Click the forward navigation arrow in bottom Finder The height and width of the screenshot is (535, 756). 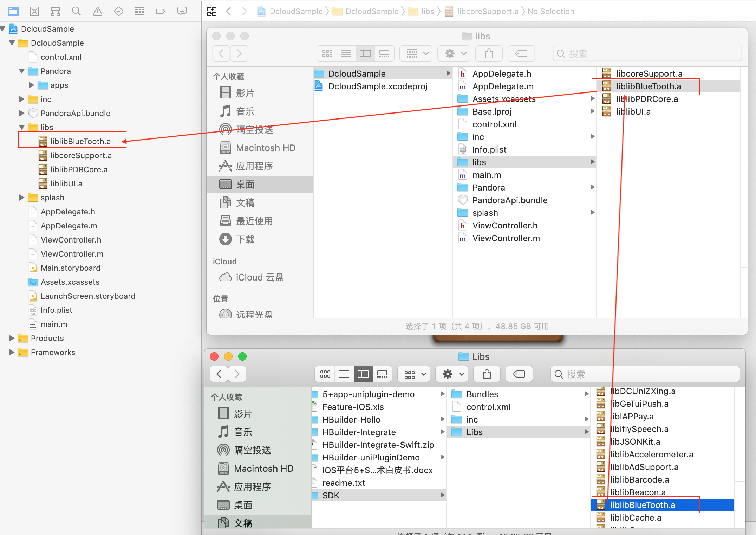tap(238, 374)
